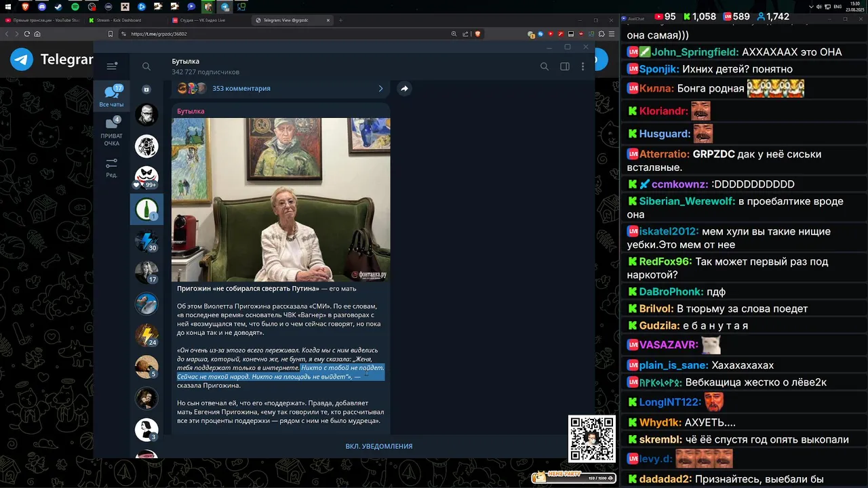Open the lightning chat with 30 unread
The width and height of the screenshot is (868, 488).
[x=146, y=241]
